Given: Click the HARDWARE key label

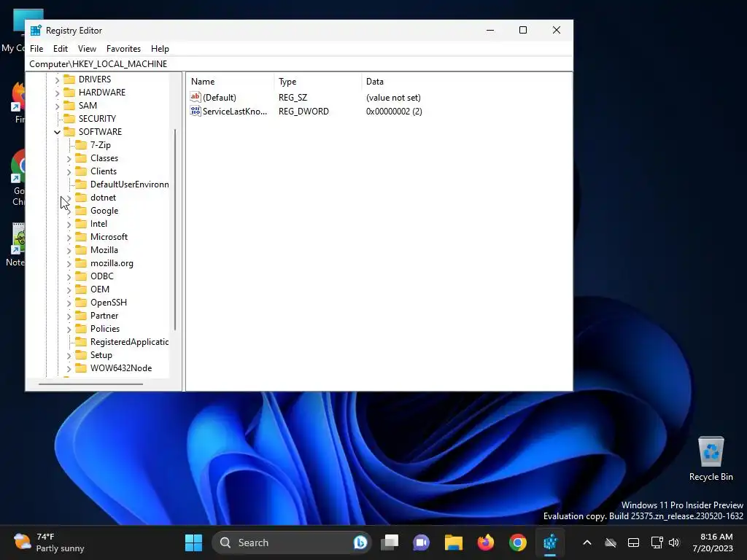Looking at the screenshot, I should click(x=102, y=93).
